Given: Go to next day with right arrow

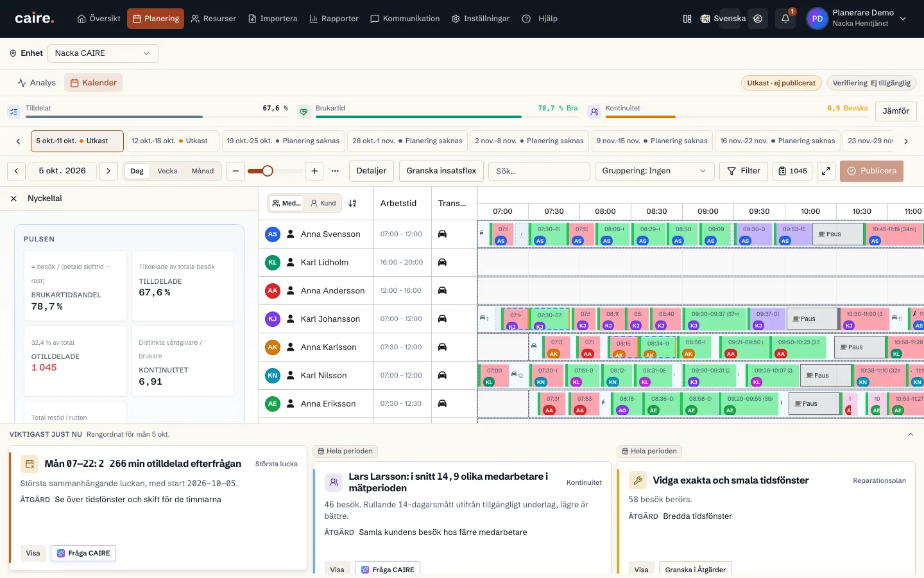Looking at the screenshot, I should click(108, 171).
